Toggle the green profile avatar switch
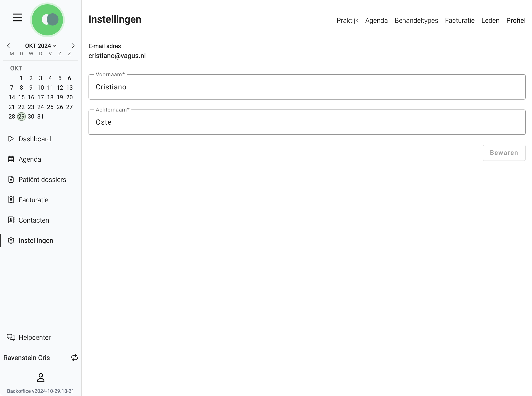Screen dimensions: 532x396 tap(47, 20)
